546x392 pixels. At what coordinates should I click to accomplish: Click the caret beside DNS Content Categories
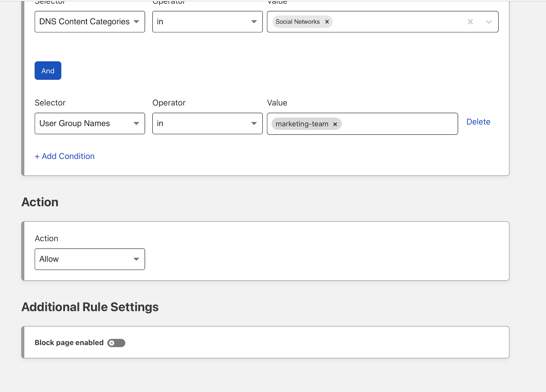136,22
